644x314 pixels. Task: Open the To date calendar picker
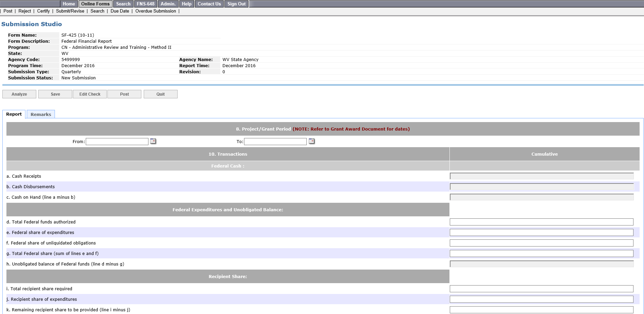(x=311, y=141)
